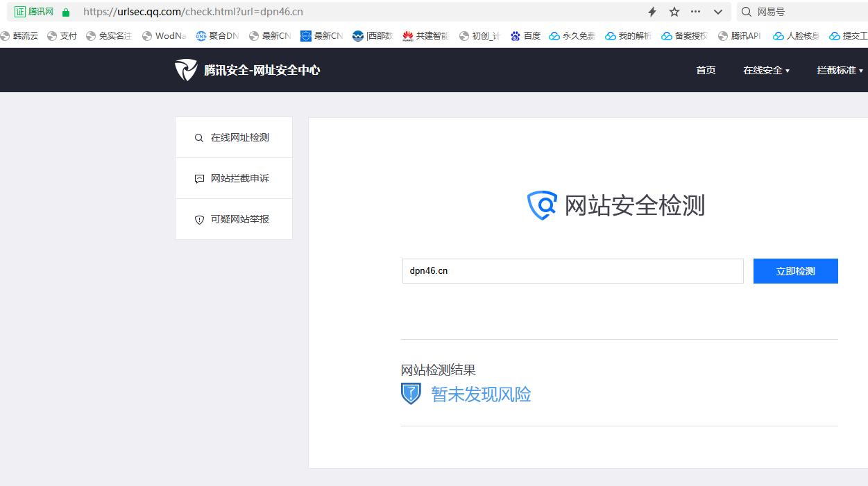This screenshot has height=486, width=868.
Task: Click the address bar URL
Action: tap(193, 12)
